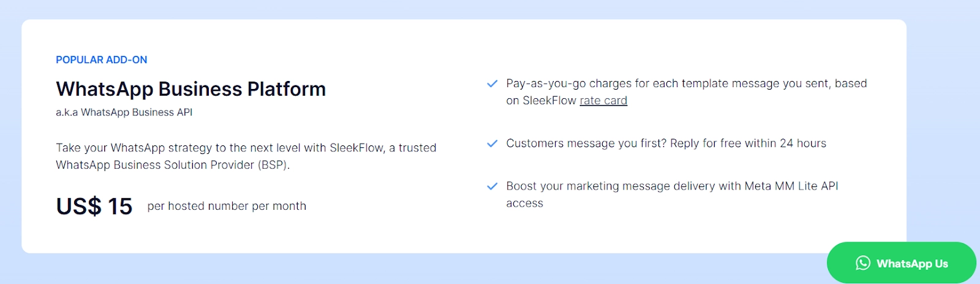
Task: Click on SleekFlow text before rate card
Action: coord(549,101)
